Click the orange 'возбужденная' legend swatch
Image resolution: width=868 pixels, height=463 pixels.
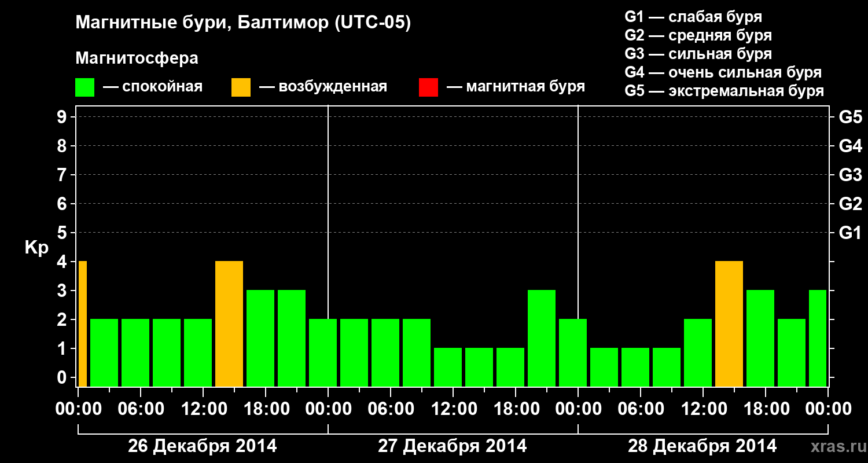click(241, 87)
